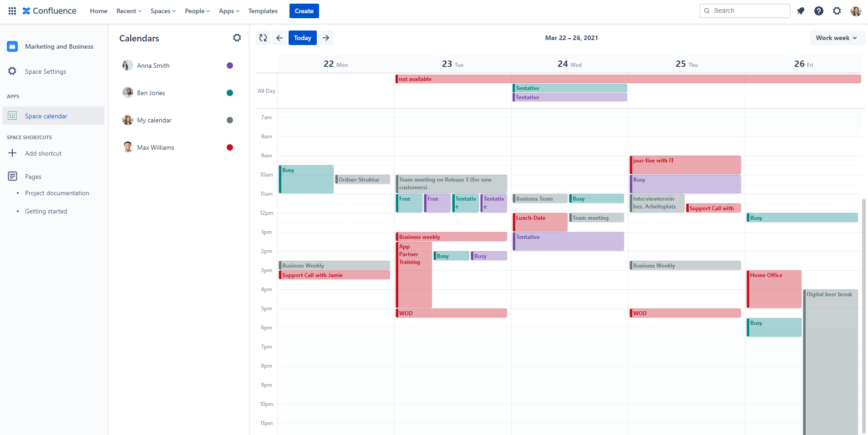Go to previous week arrow
The height and width of the screenshot is (435, 868).
click(x=279, y=38)
